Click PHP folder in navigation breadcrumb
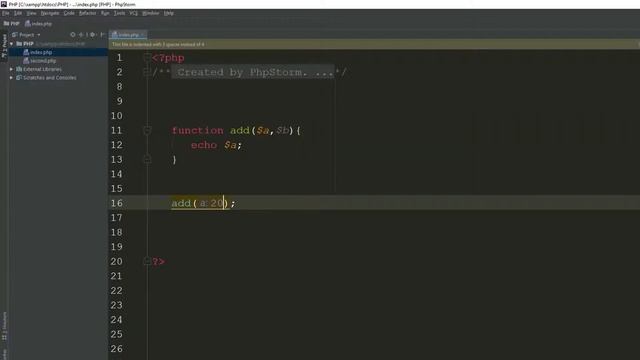The width and height of the screenshot is (640, 360). pos(12,24)
